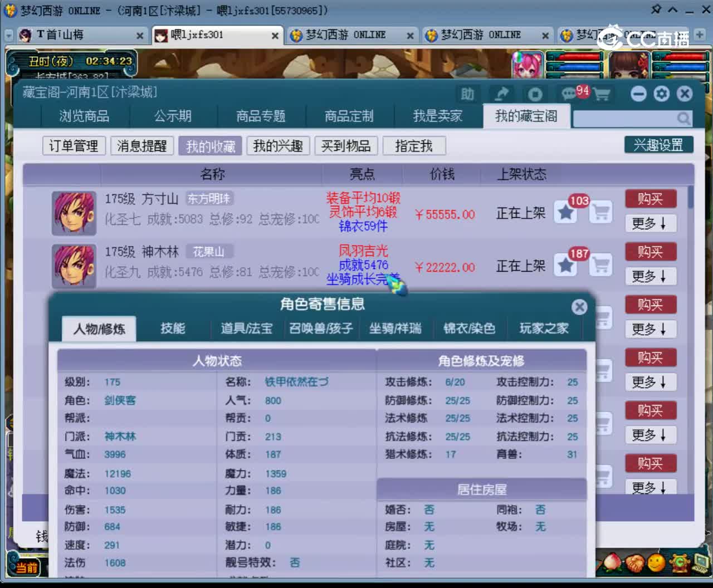Switch to 坐骑/祥瑞 tab
The height and width of the screenshot is (588, 713).
tap(395, 329)
